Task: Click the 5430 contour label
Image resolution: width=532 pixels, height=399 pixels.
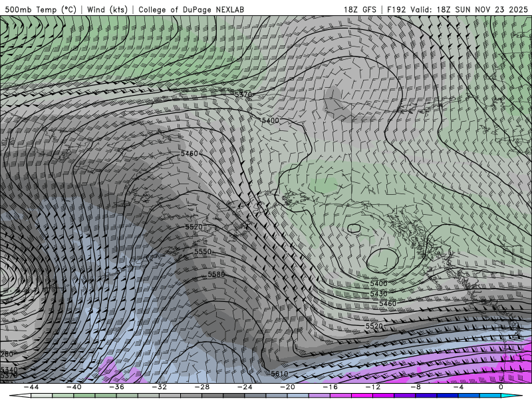Action: click(x=378, y=293)
